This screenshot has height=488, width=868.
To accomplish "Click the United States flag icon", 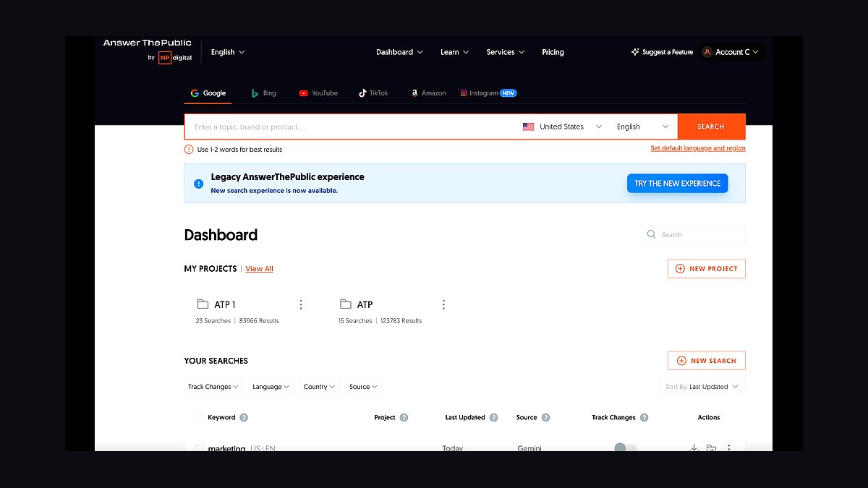I will 528,127.
